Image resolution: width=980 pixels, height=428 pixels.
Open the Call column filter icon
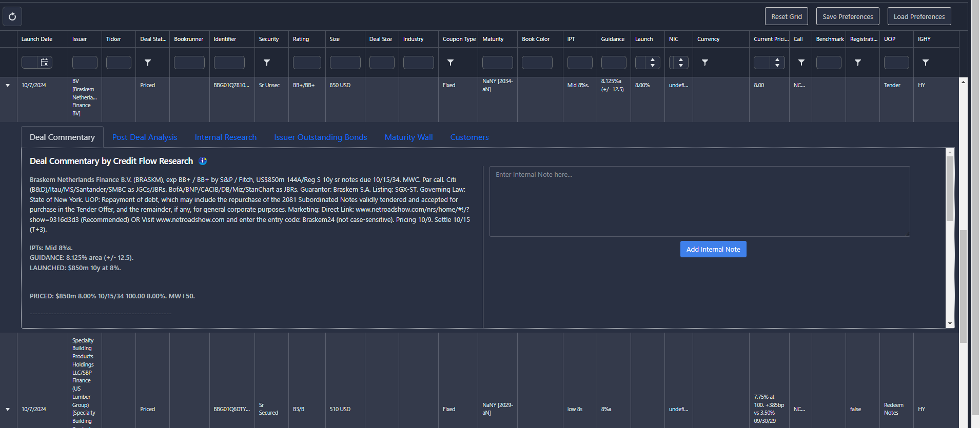pyautogui.click(x=801, y=63)
